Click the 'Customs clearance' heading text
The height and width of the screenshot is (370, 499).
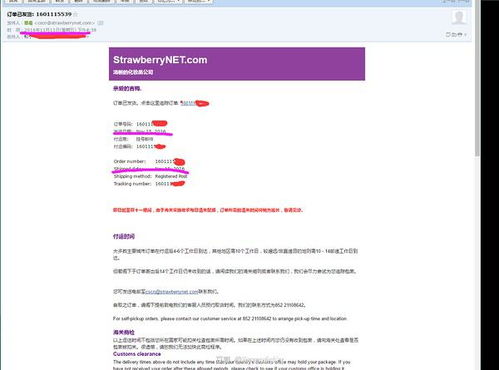tap(137, 354)
